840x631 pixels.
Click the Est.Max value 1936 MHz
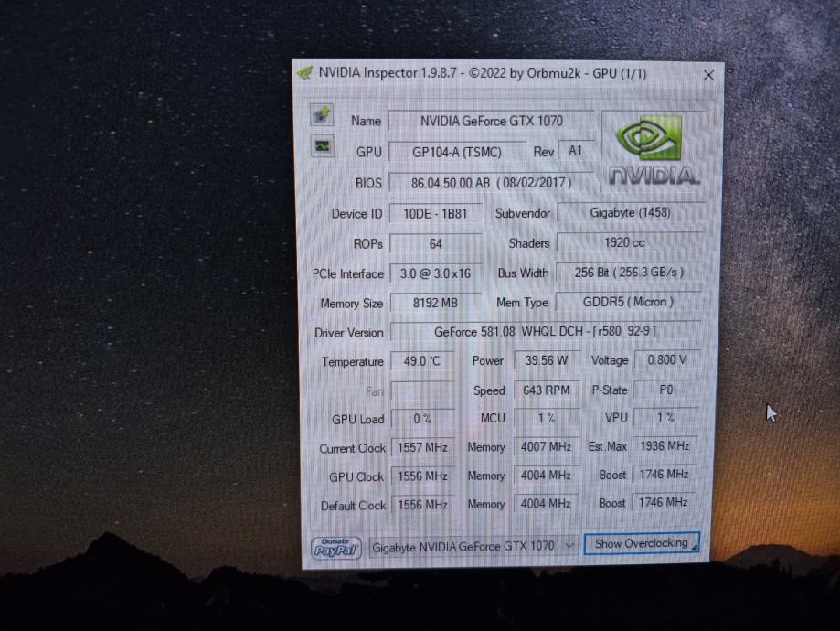point(665,445)
